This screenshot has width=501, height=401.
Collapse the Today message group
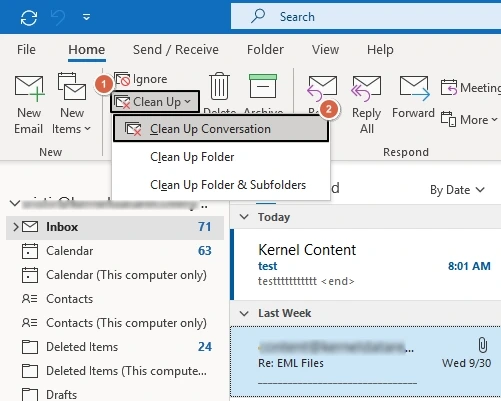tap(244, 217)
